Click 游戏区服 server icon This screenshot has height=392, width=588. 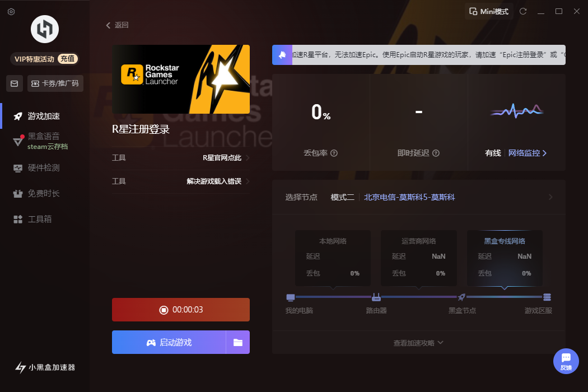click(547, 297)
